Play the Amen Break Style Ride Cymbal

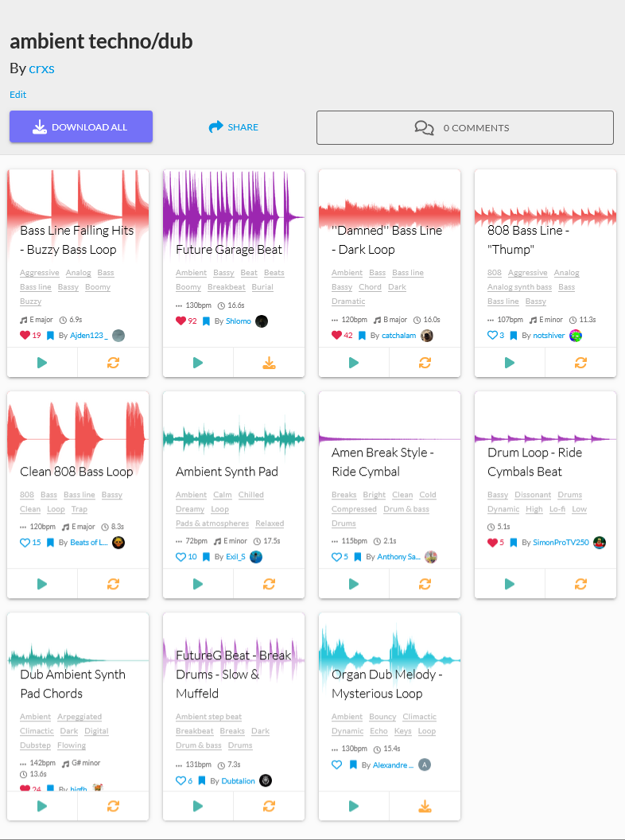(354, 584)
